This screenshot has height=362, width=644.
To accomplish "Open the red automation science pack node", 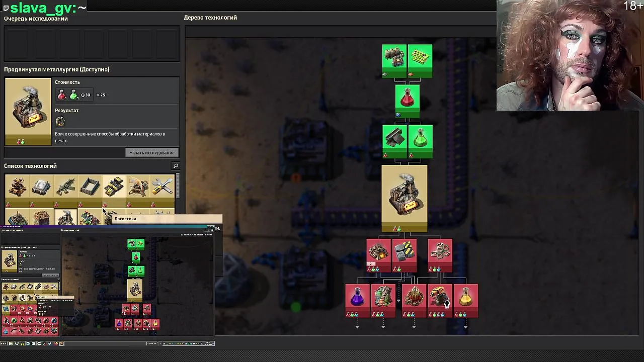I will 407,101.
